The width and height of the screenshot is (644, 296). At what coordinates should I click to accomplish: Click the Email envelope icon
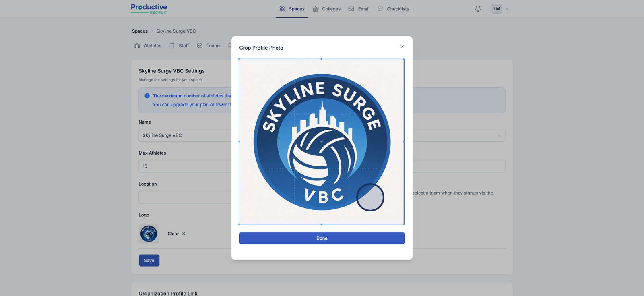click(x=351, y=9)
